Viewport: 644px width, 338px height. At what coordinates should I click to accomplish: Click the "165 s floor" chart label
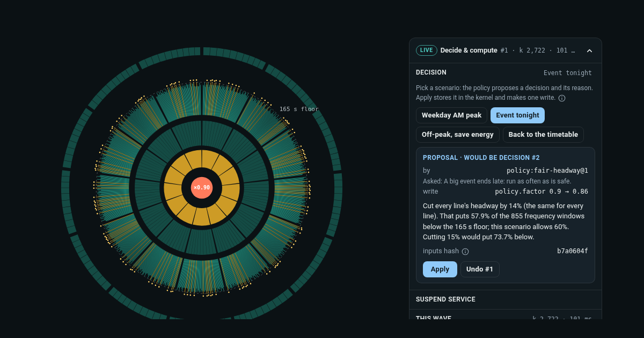coord(299,109)
